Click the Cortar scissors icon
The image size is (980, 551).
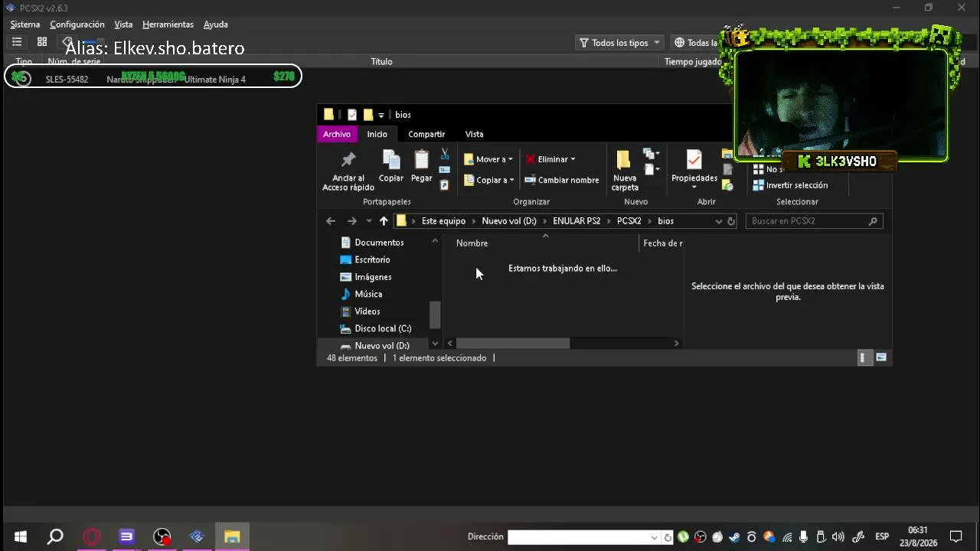(445, 155)
